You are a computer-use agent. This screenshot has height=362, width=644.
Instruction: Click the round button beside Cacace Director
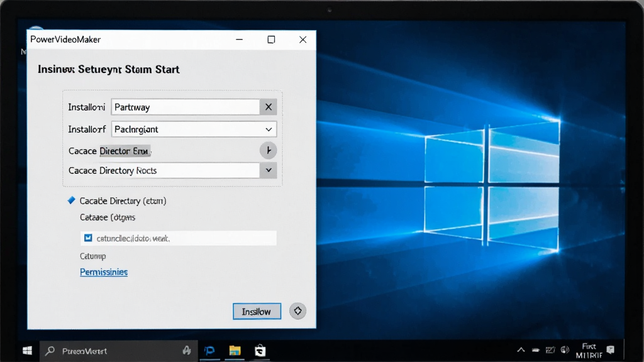point(268,151)
